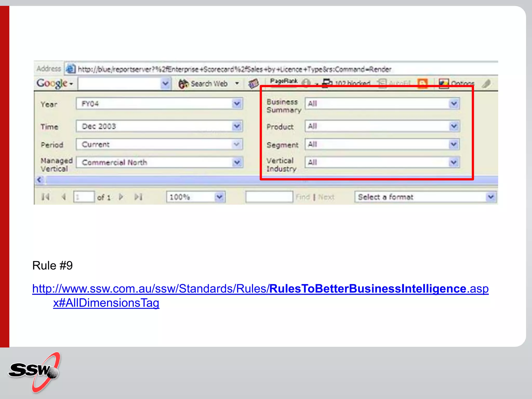Click the popup blocker icon
This screenshot has width=532, height=399.
coord(327,83)
